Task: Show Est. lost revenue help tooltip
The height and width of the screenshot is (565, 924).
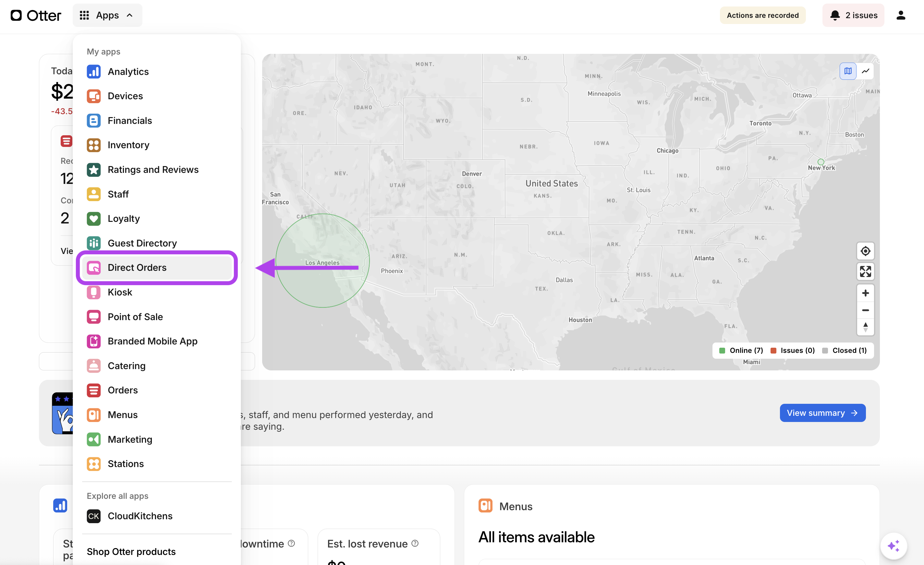Action: point(415,543)
